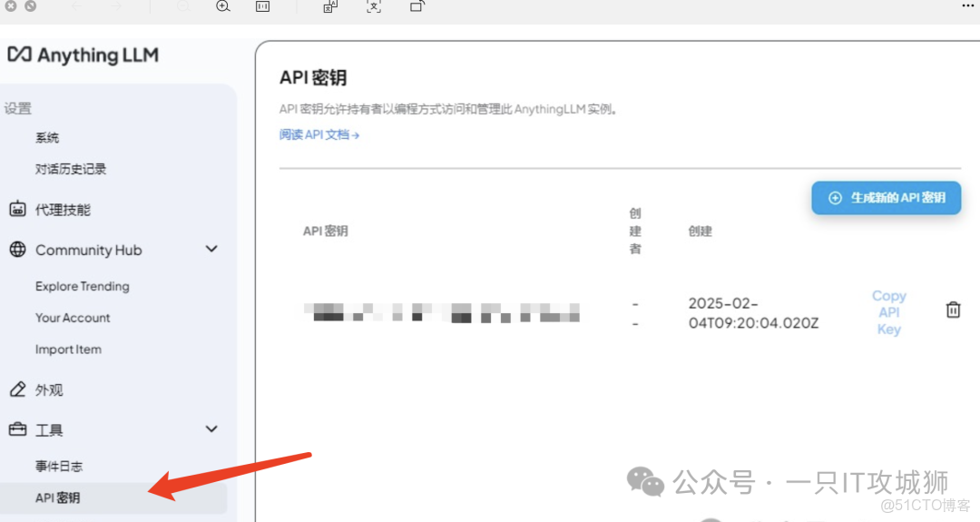
Task: Open 事件日志 event logs
Action: point(59,467)
